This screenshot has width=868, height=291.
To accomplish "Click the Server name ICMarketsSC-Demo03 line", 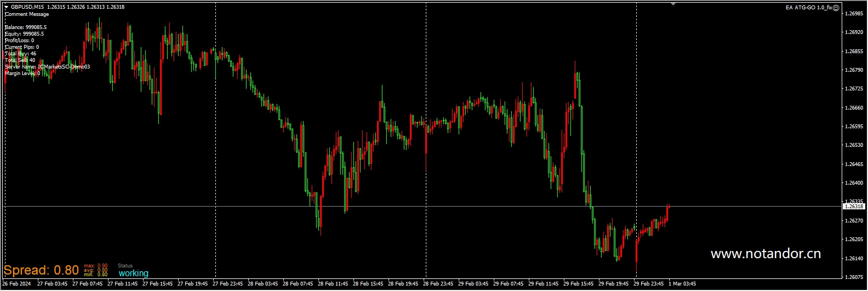I will pos(47,67).
